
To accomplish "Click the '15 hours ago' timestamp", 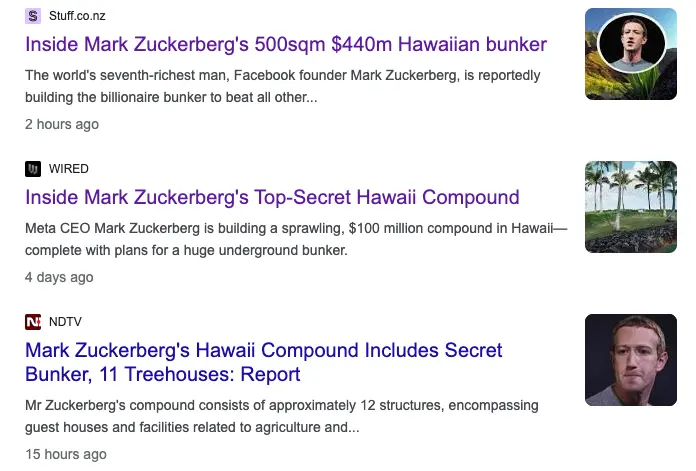I will [x=65, y=454].
